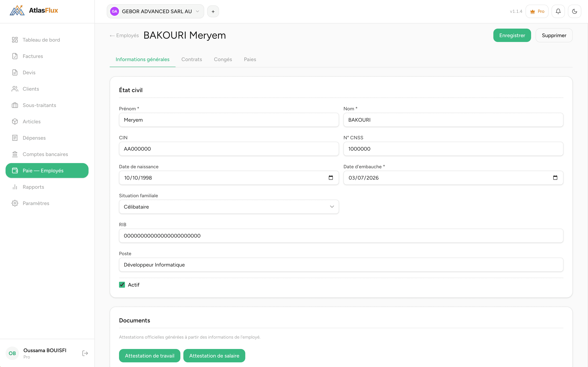Click the Comptes bancaires bank icon
This screenshot has height=367, width=588.
(x=15, y=154)
